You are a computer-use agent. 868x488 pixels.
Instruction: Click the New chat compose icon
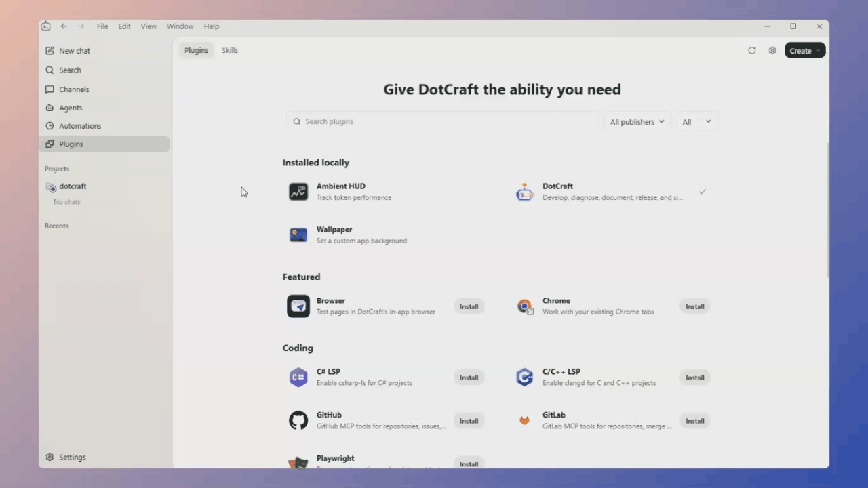tap(50, 51)
